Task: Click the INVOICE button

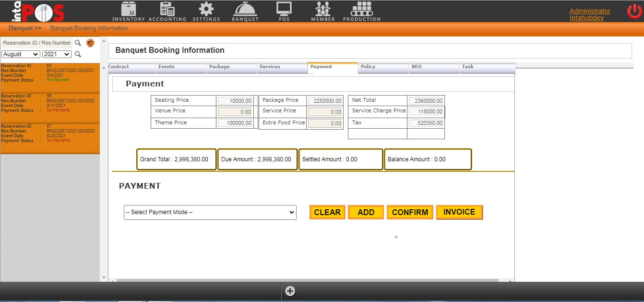Action: [459, 212]
